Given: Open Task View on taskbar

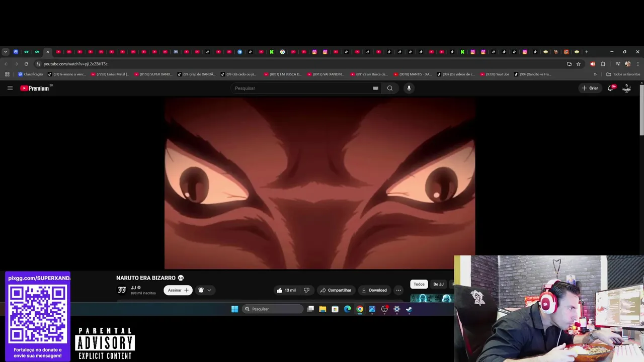Looking at the screenshot, I should (x=310, y=309).
